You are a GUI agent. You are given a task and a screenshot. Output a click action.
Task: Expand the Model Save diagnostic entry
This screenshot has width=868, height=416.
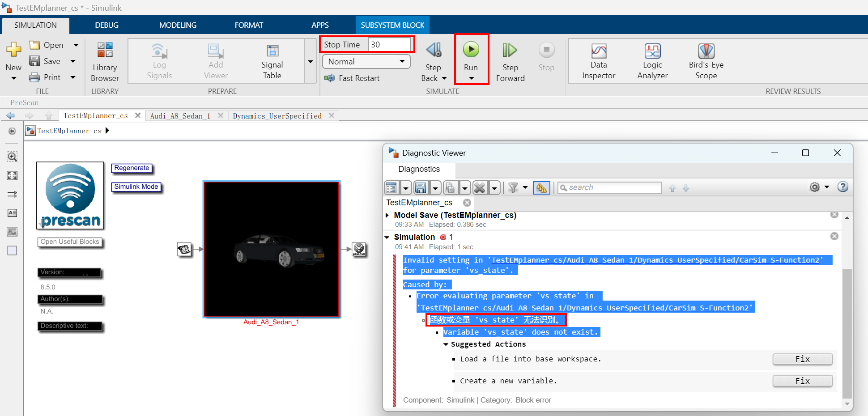point(387,215)
